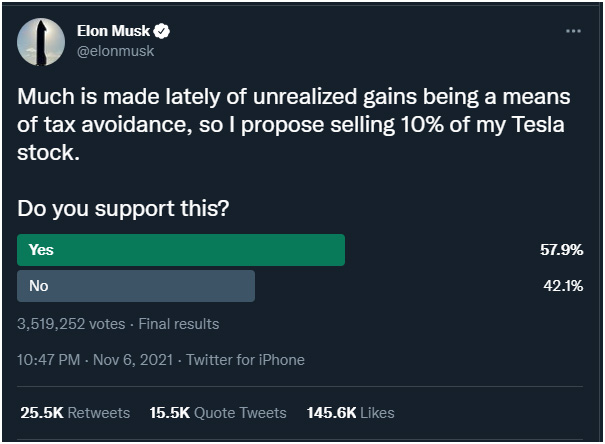Open the Twitter for iPhone source link
This screenshot has height=444, width=605.
[x=245, y=360]
